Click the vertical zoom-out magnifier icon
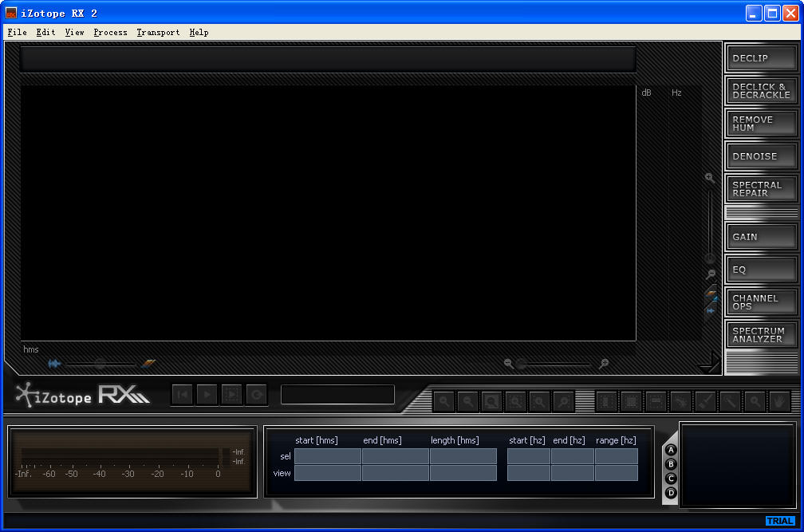 [710, 274]
